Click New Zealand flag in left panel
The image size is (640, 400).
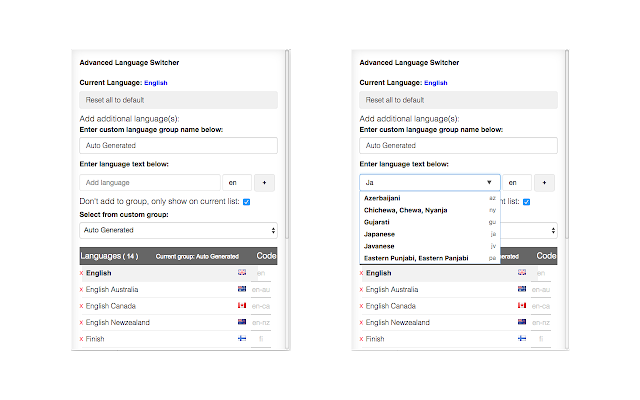242,322
